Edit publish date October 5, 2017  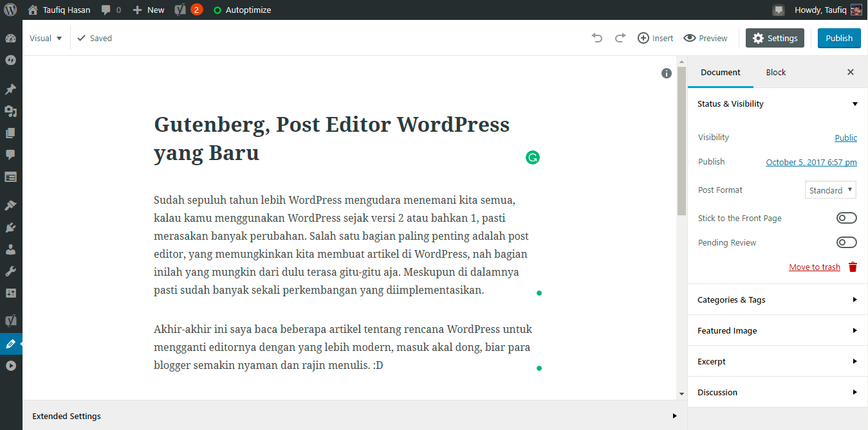point(811,162)
